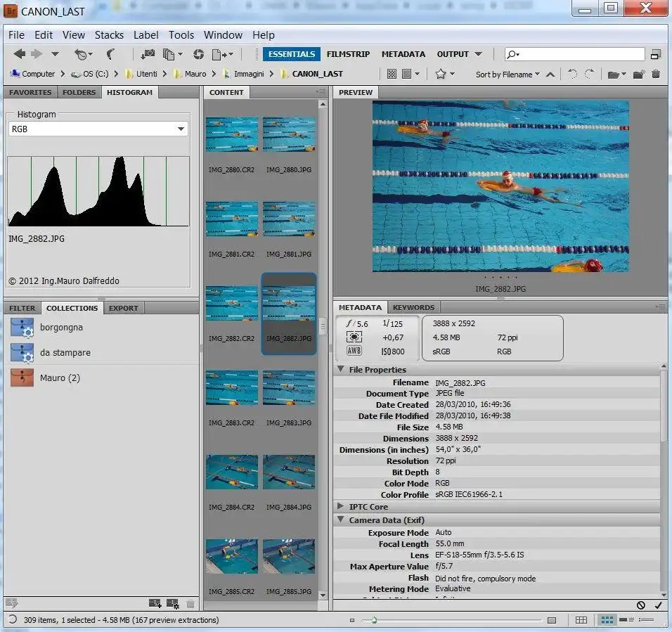Switch to the Export tab
This screenshot has height=632, width=672.
(124, 308)
